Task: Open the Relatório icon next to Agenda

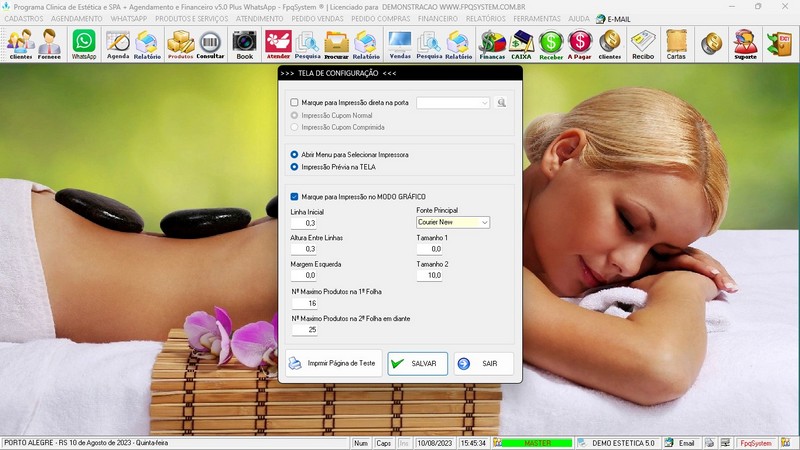Action: tap(147, 44)
